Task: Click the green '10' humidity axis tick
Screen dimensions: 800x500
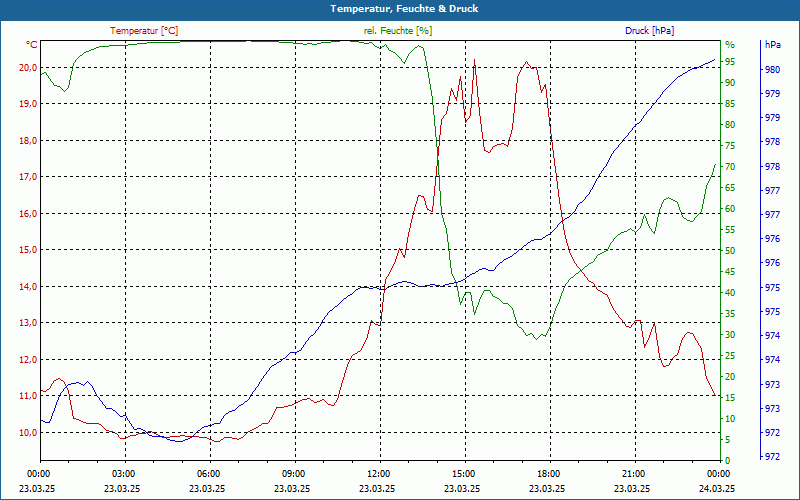Action: coord(730,419)
